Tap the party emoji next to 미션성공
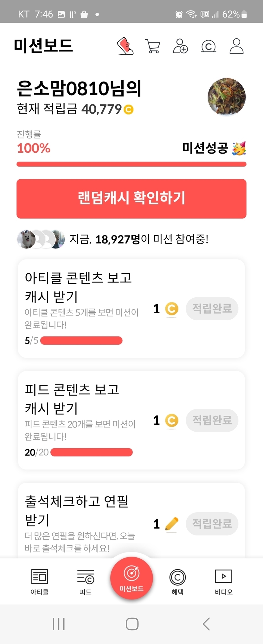 (239, 148)
